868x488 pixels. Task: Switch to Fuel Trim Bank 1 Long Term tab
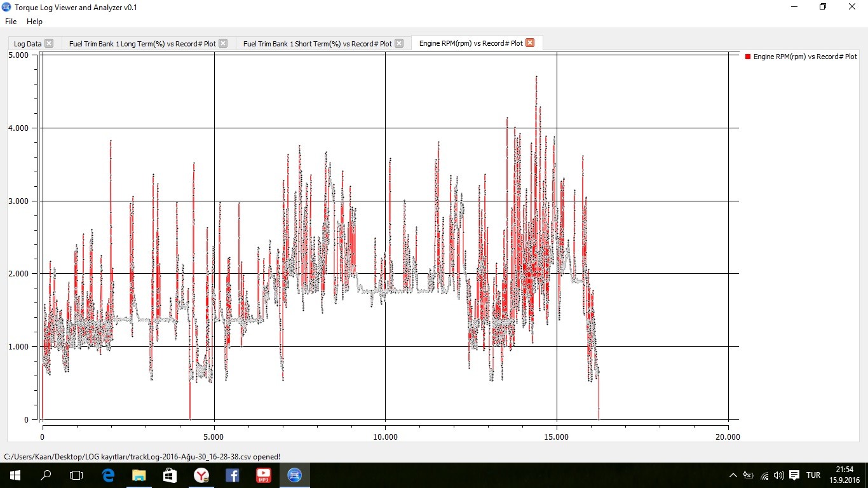click(x=143, y=44)
